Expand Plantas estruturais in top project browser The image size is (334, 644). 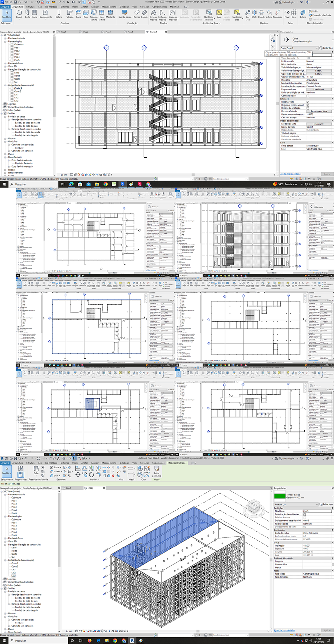coord(5,38)
